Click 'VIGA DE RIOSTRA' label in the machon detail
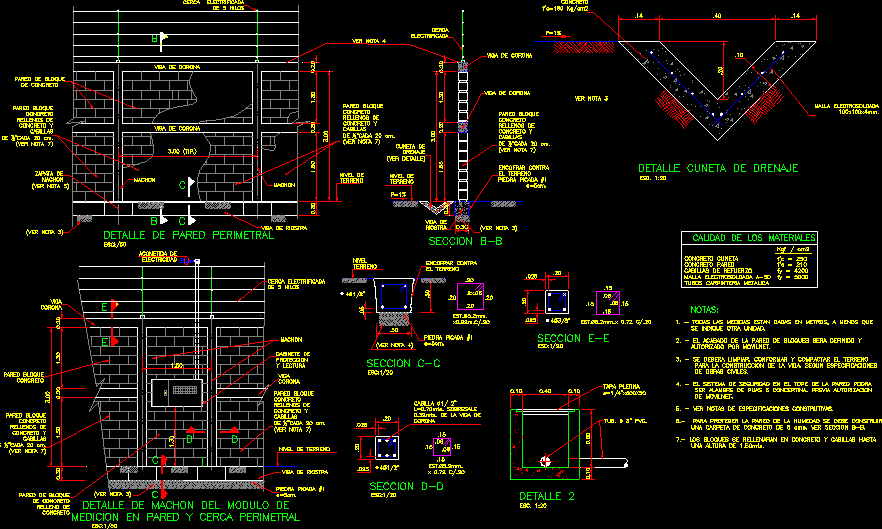Viewport: 882px width, 529px height. (x=304, y=472)
